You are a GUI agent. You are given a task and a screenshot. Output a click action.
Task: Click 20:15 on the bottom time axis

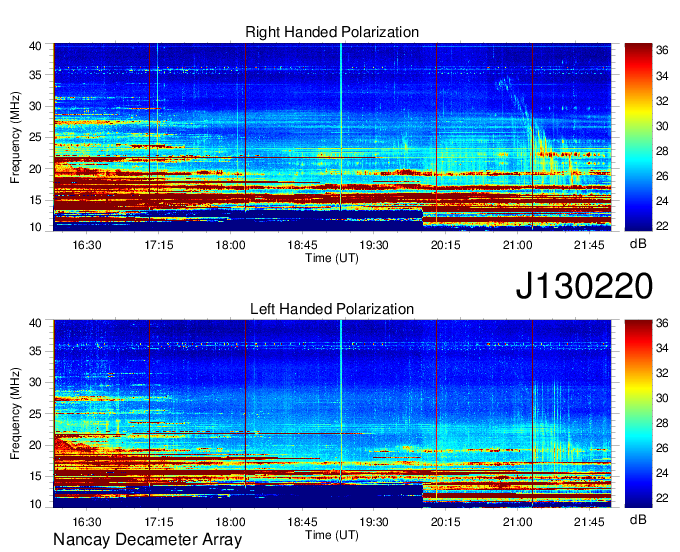(445, 522)
